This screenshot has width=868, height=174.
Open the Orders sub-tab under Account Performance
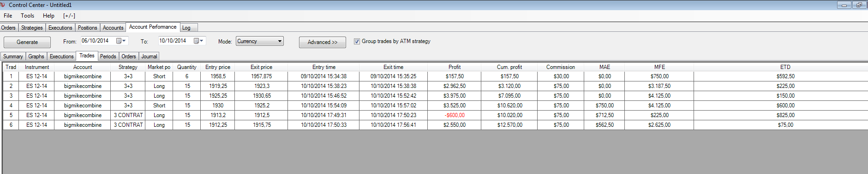click(129, 56)
